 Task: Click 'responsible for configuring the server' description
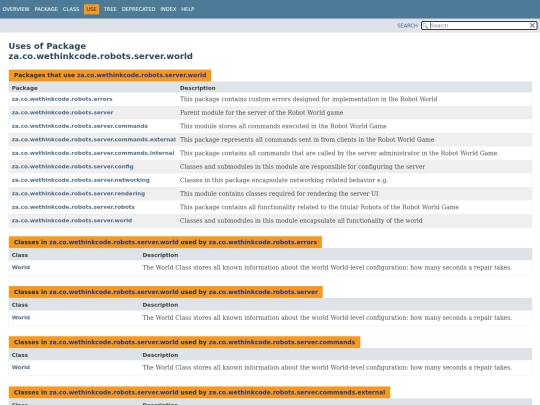click(x=302, y=167)
